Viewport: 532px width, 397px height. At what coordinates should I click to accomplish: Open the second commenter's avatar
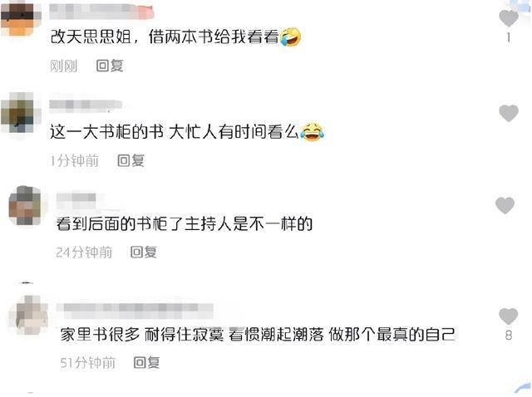[21, 113]
